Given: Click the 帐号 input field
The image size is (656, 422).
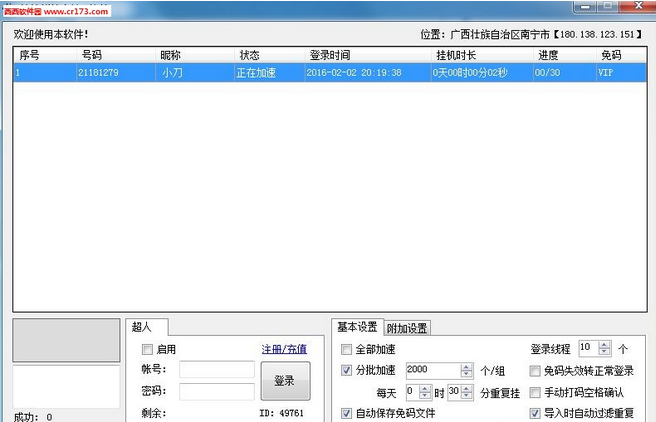Looking at the screenshot, I should coord(216,370).
